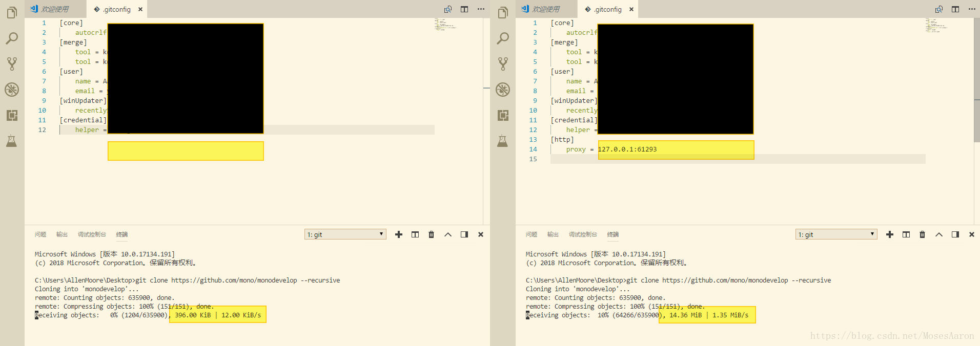
Task: Open 问题 panel tab in left window
Action: click(40, 234)
